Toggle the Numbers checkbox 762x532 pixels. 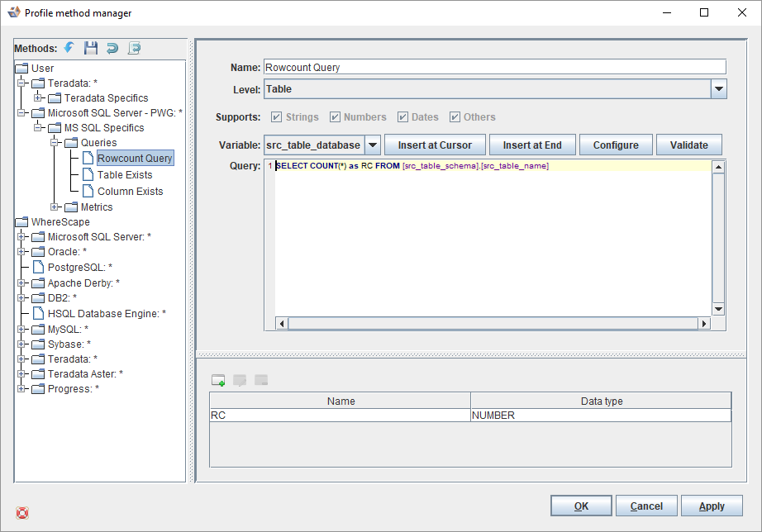tap(336, 117)
